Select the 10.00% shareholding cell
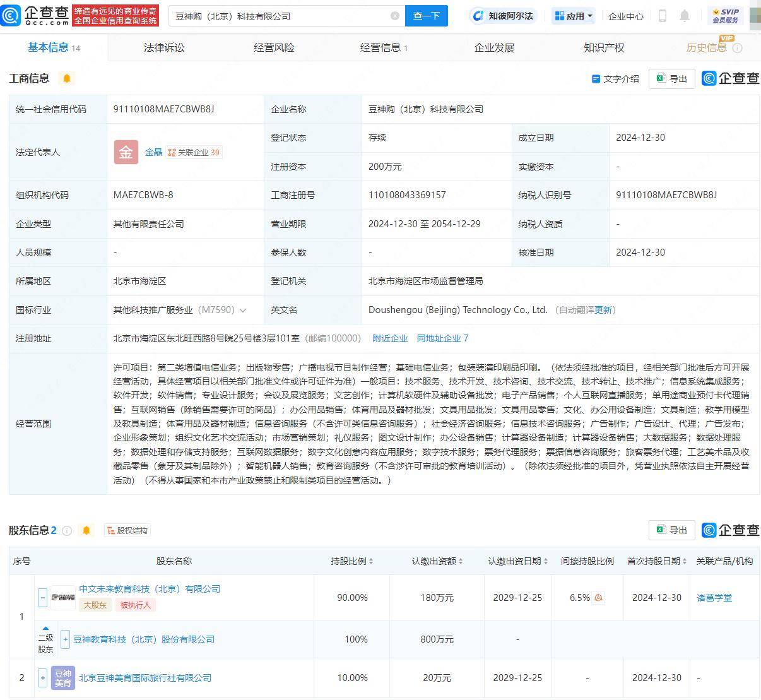 pyautogui.click(x=352, y=678)
